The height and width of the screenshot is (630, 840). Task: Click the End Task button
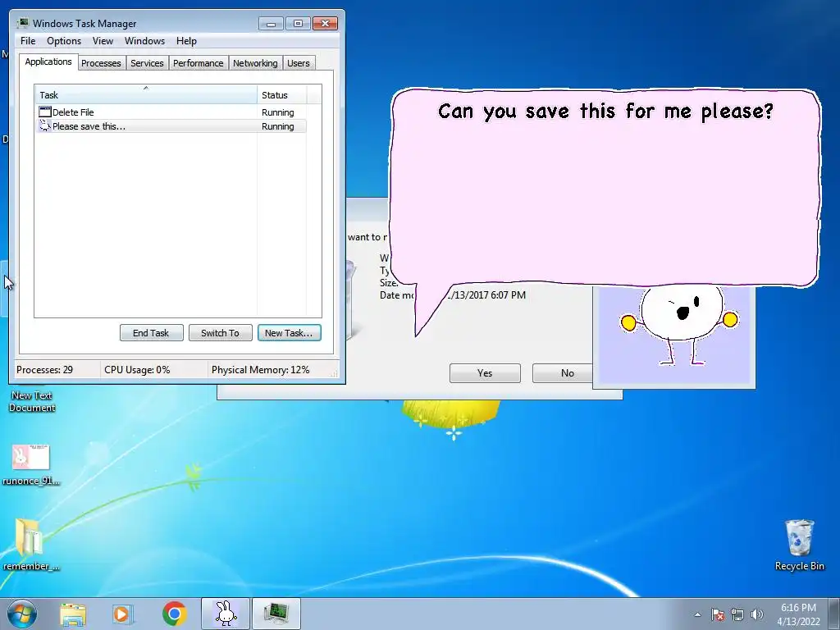pos(151,333)
